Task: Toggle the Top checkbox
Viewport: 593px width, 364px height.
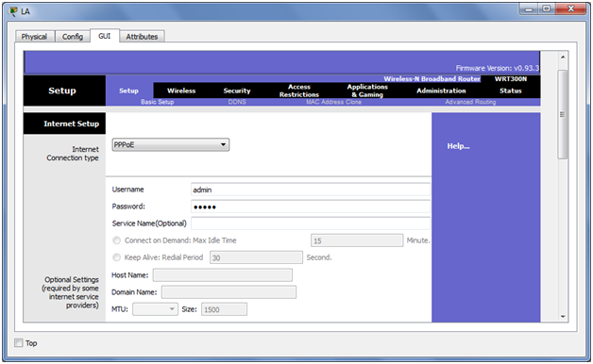Action: 19,343
